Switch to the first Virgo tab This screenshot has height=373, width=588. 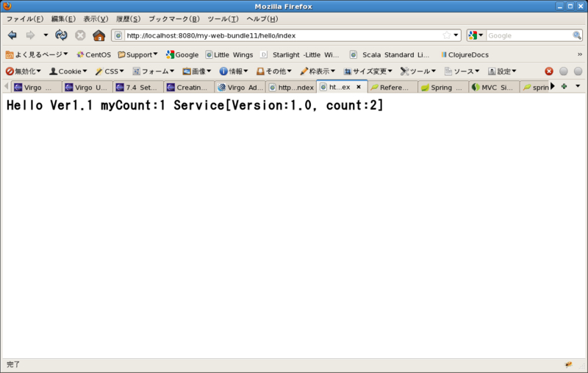pos(36,88)
